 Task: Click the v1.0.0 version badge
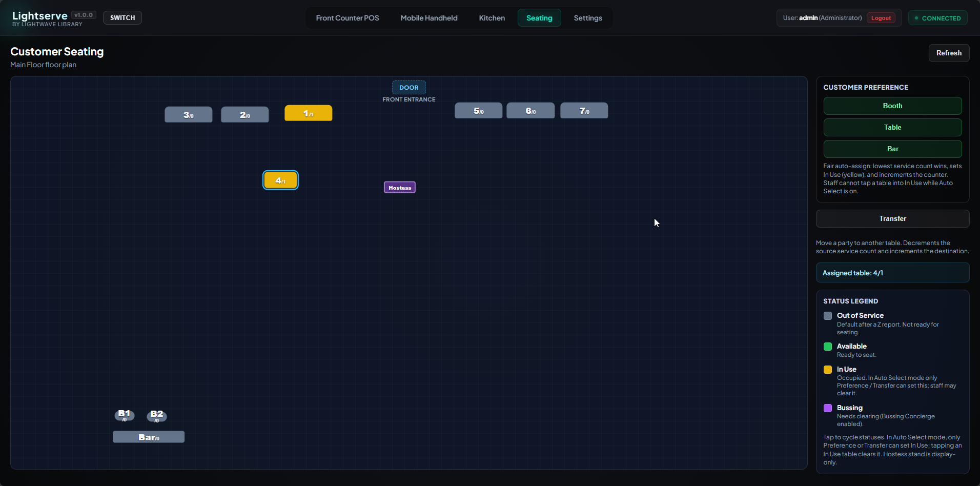84,15
